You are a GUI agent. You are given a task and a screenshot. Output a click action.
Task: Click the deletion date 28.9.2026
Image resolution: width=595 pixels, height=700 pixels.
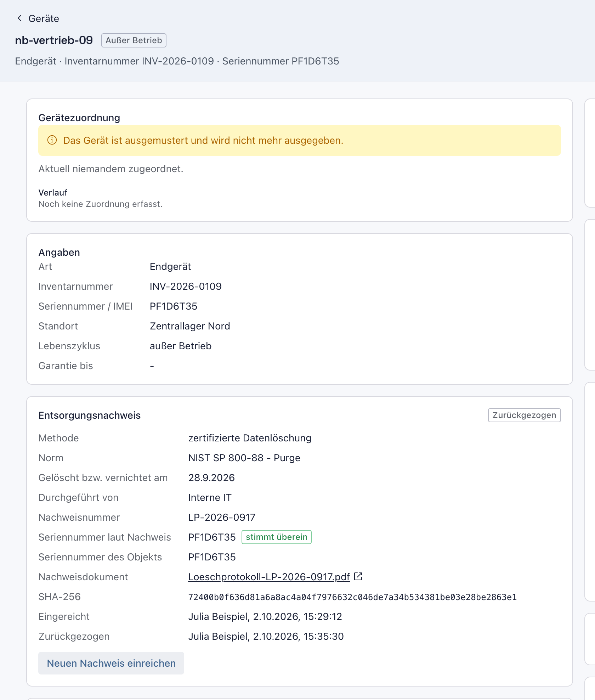(211, 478)
